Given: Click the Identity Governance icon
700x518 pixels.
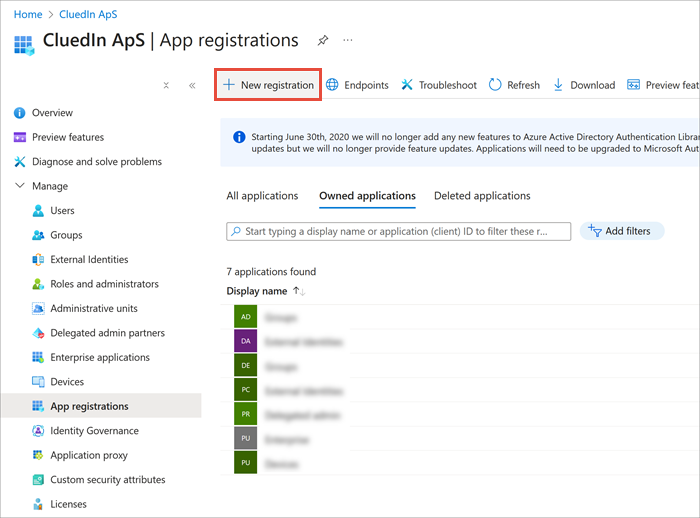Looking at the screenshot, I should click(x=38, y=430).
